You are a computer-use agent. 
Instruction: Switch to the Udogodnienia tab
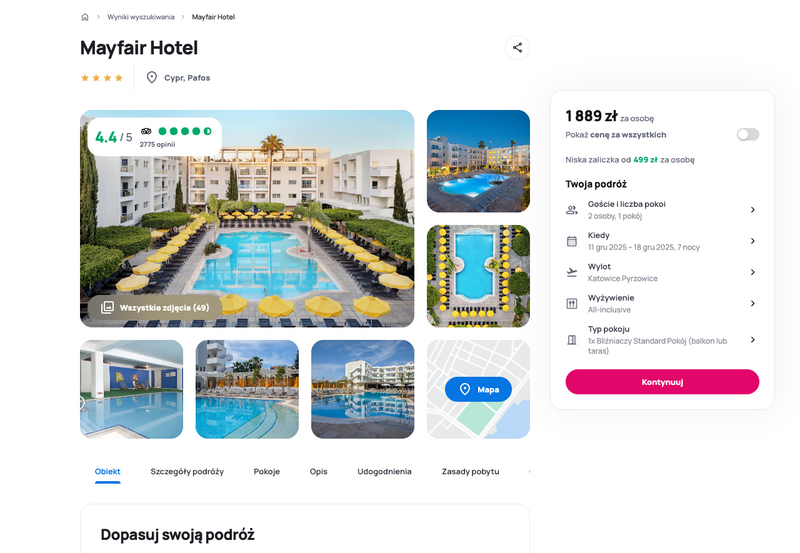pos(384,471)
